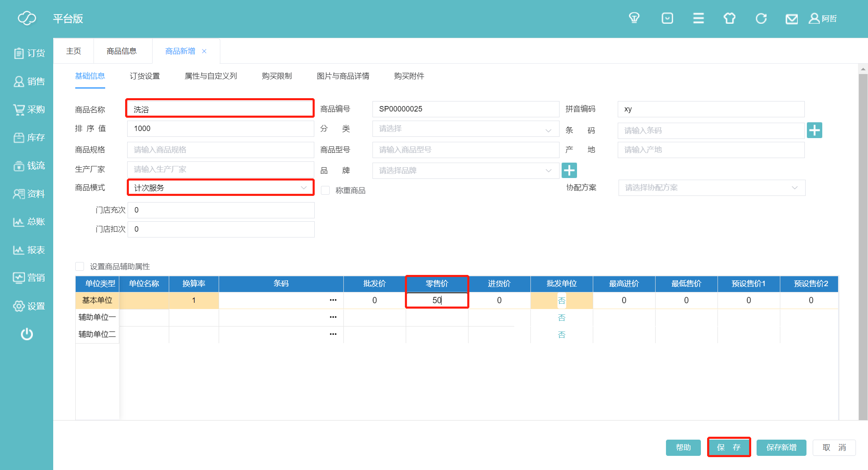Click the T-shirt theme icon
The image size is (868, 470).
729,18
